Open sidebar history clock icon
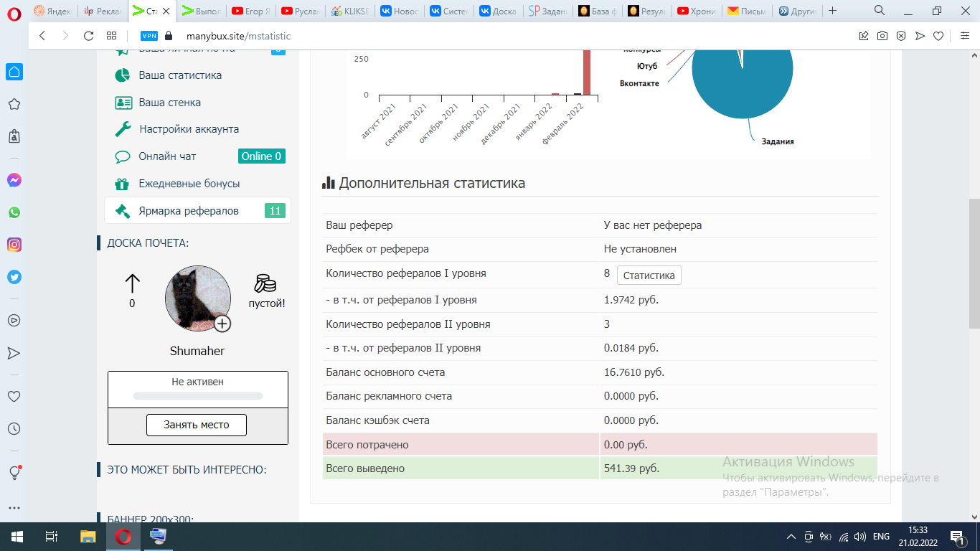The height and width of the screenshot is (551, 980). click(14, 429)
